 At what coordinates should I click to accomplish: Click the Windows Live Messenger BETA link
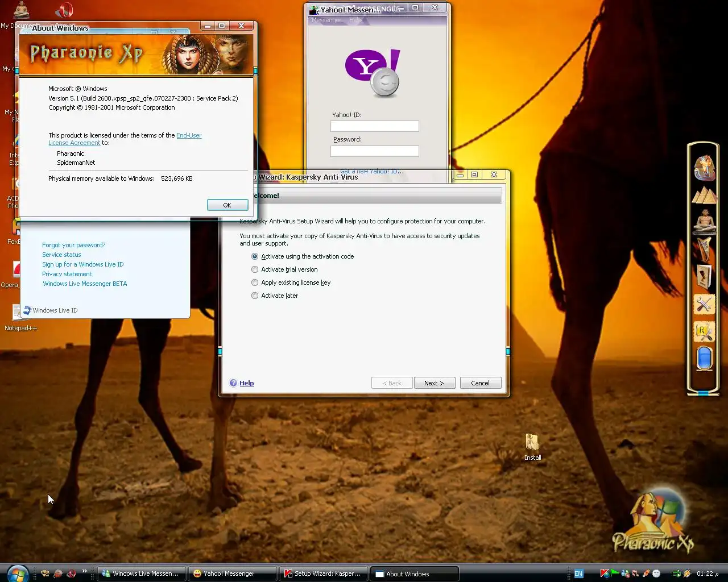click(x=85, y=284)
